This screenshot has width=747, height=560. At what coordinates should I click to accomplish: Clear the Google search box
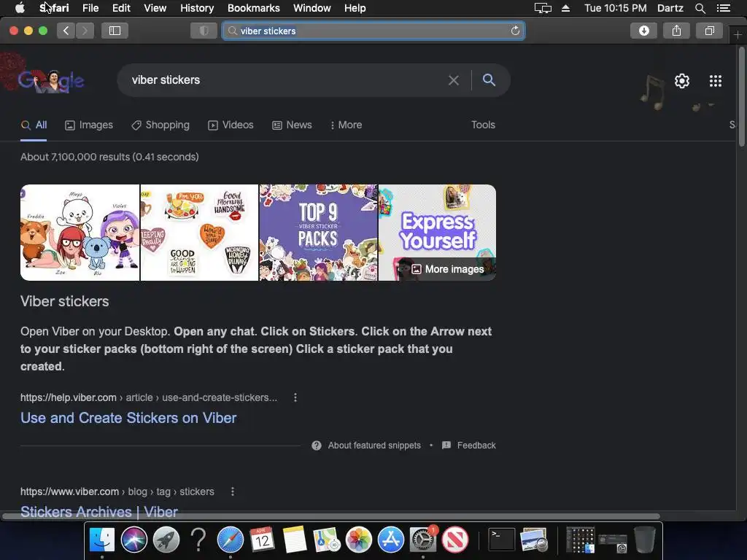tap(454, 80)
